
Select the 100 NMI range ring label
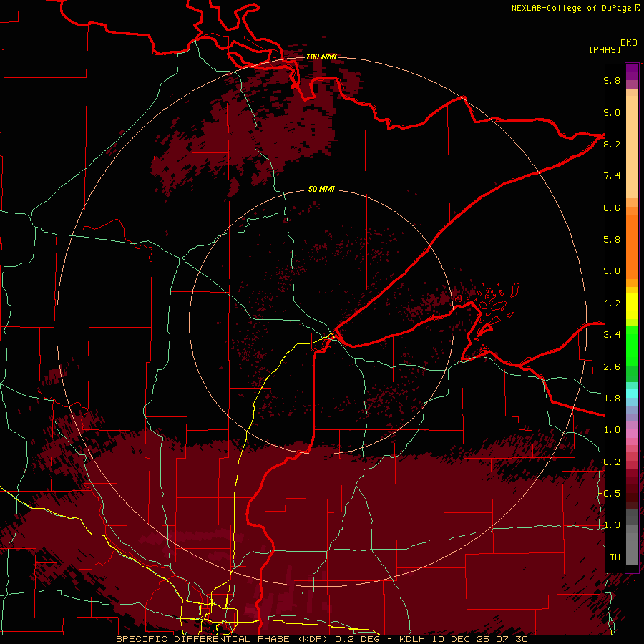click(321, 57)
